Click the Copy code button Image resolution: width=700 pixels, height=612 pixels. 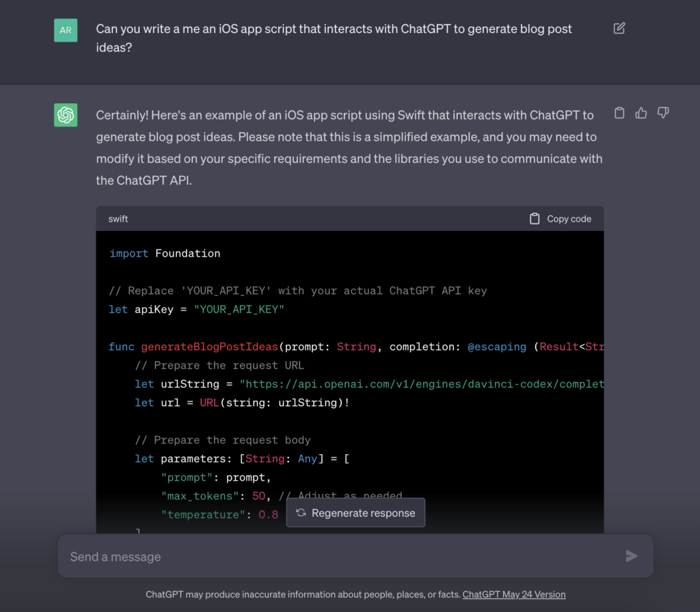tap(561, 219)
